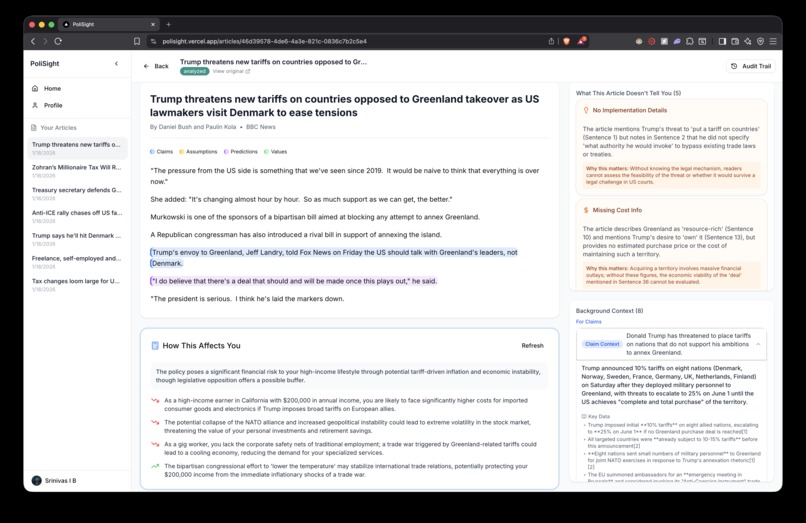
Task: Go forward in browser history
Action: point(45,41)
